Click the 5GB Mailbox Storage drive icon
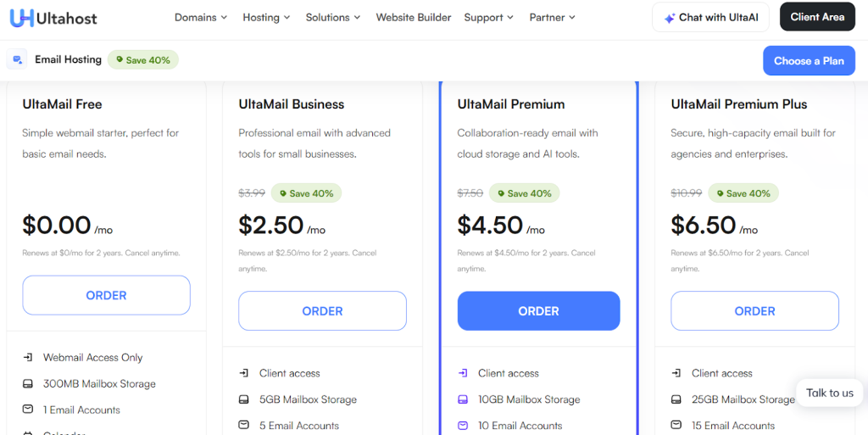868x435 pixels. (x=243, y=399)
